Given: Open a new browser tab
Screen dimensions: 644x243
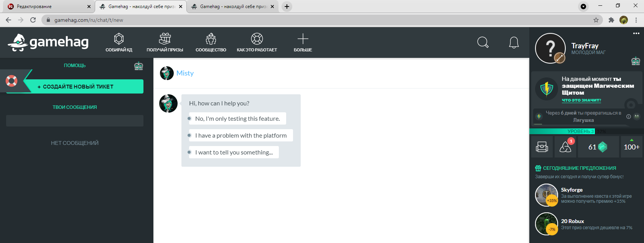Looking at the screenshot, I should (x=287, y=7).
